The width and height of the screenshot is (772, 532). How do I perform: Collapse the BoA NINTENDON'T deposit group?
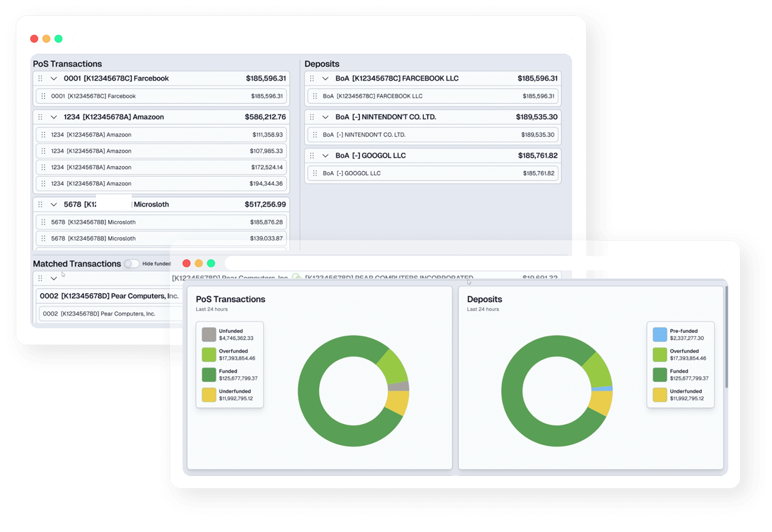[x=325, y=117]
